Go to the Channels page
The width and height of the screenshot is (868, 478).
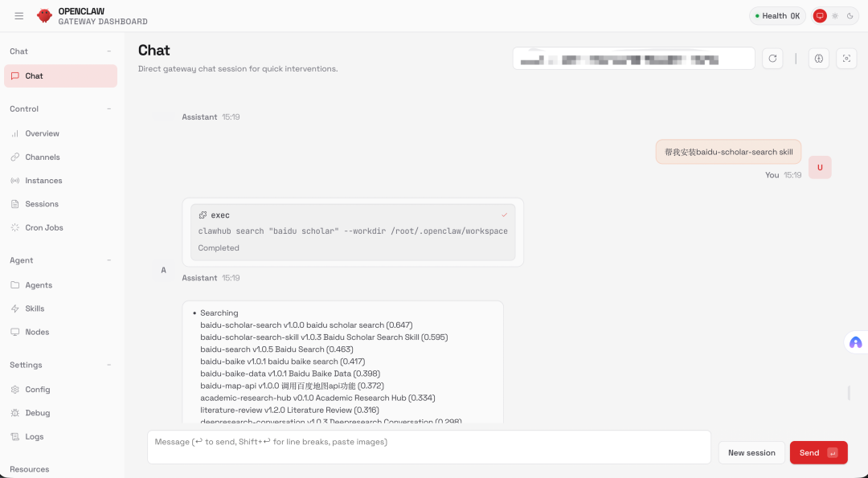point(42,157)
